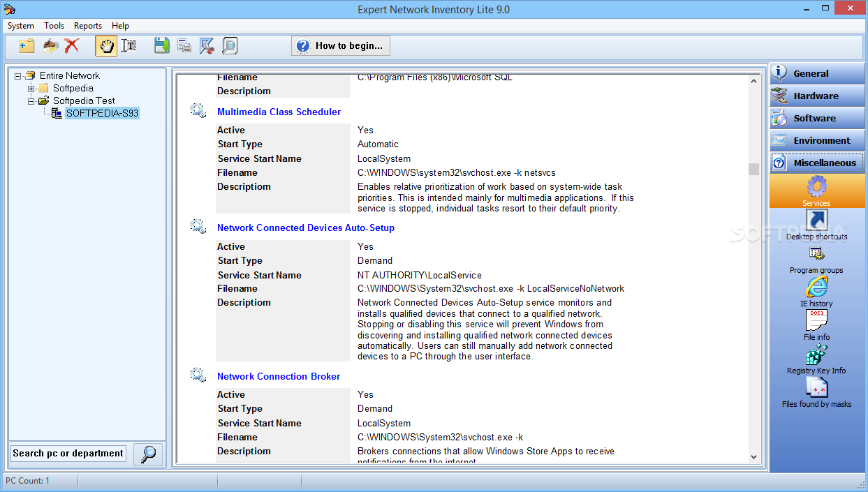Click the edit/rename toolbar icon
868x492 pixels.
[50, 46]
